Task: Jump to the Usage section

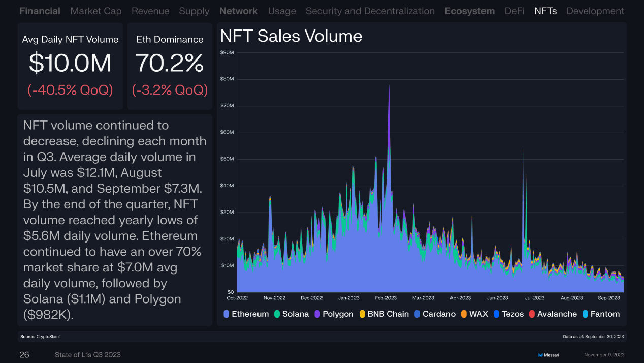Action: click(282, 11)
